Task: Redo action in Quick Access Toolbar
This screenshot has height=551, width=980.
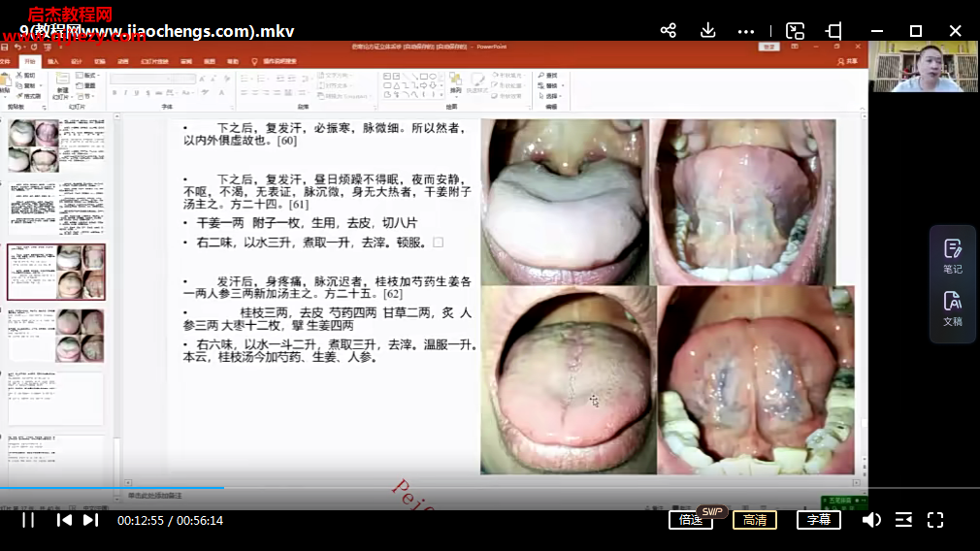Action: (x=34, y=47)
